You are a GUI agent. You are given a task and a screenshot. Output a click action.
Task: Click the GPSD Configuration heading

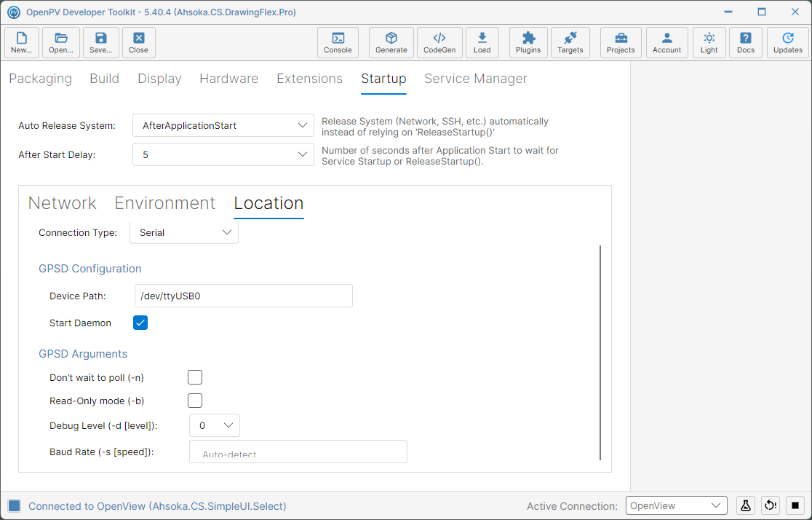[90, 269]
